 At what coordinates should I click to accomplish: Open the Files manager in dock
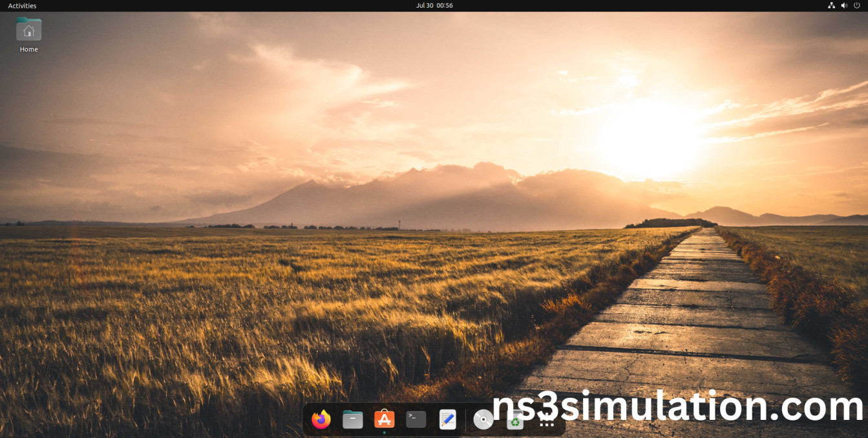click(352, 420)
